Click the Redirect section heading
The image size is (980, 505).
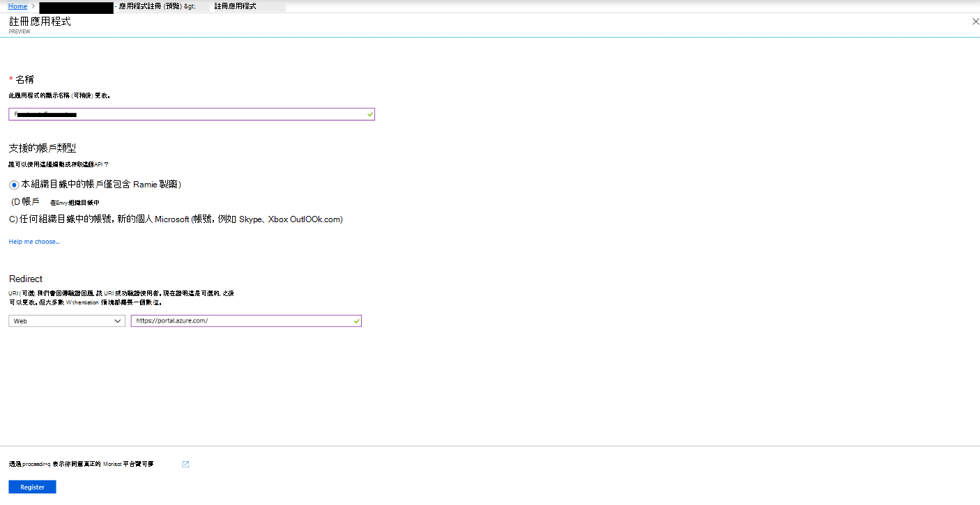26,279
